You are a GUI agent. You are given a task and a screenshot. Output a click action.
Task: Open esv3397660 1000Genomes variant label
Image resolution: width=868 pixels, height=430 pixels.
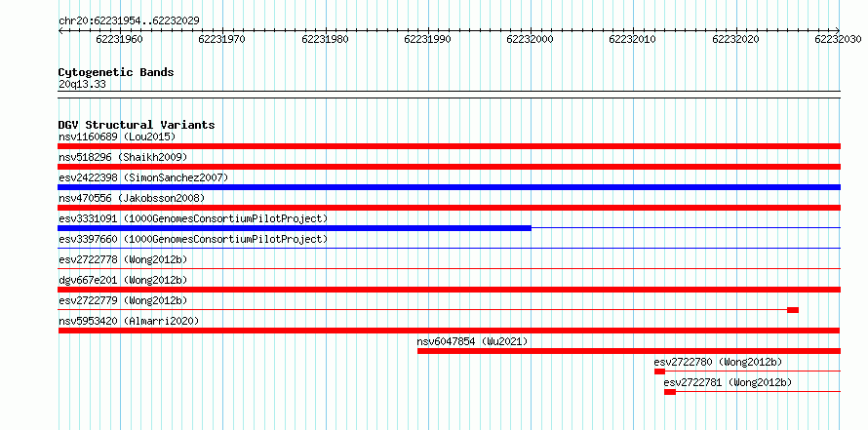click(193, 239)
